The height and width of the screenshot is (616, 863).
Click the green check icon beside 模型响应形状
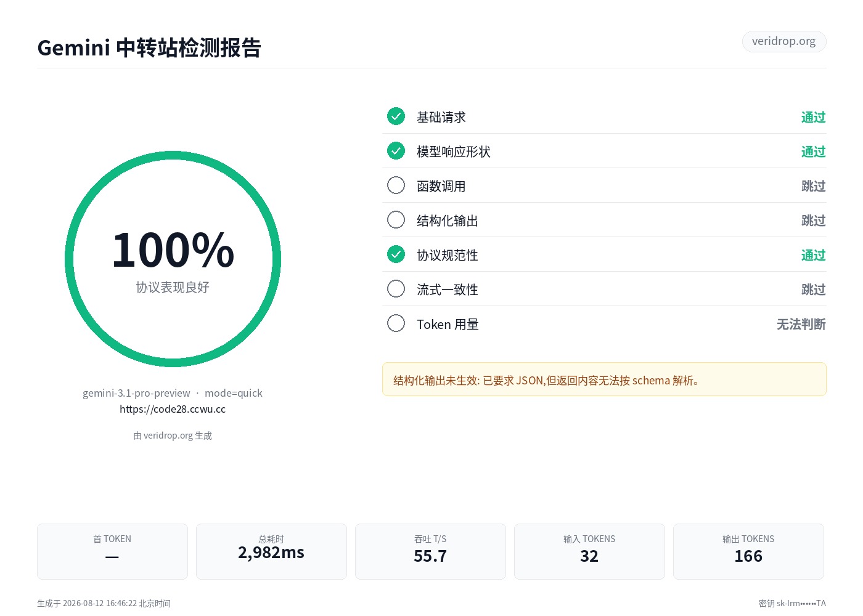(396, 151)
